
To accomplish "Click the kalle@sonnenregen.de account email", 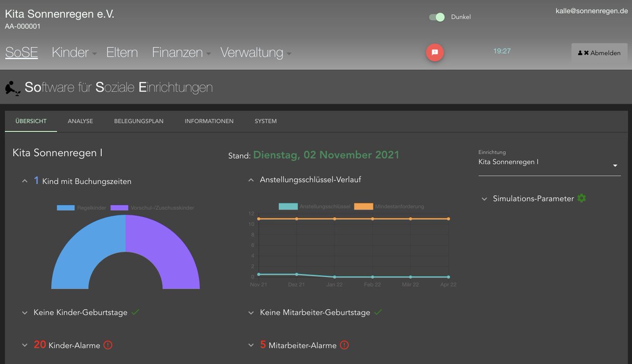I will tap(591, 11).
